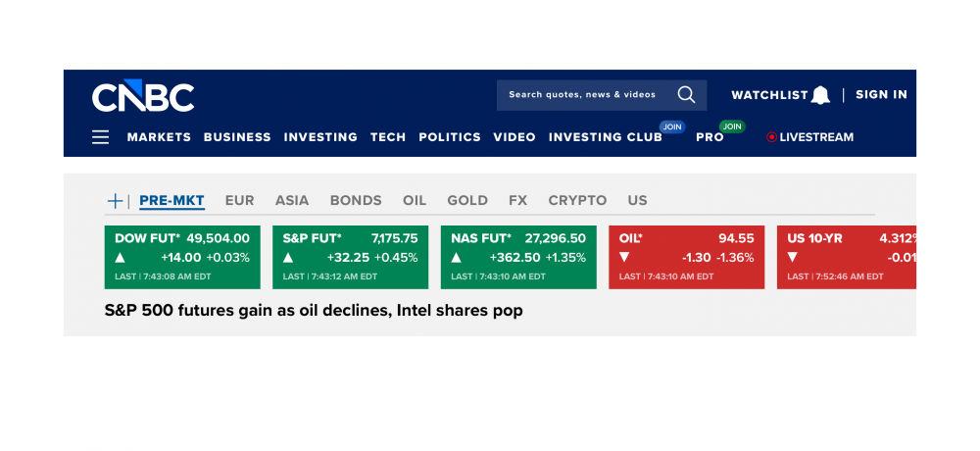Switch to the BONDS tab
The image size is (980, 451).
coord(356,200)
